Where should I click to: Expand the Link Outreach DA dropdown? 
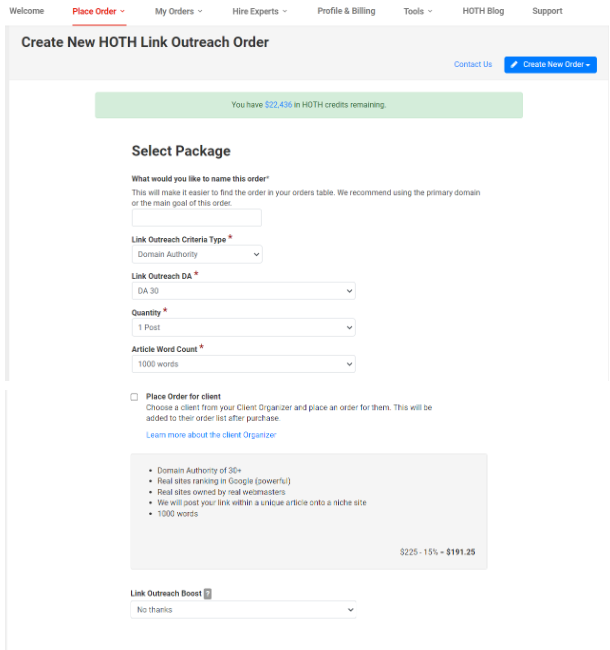pos(243,291)
